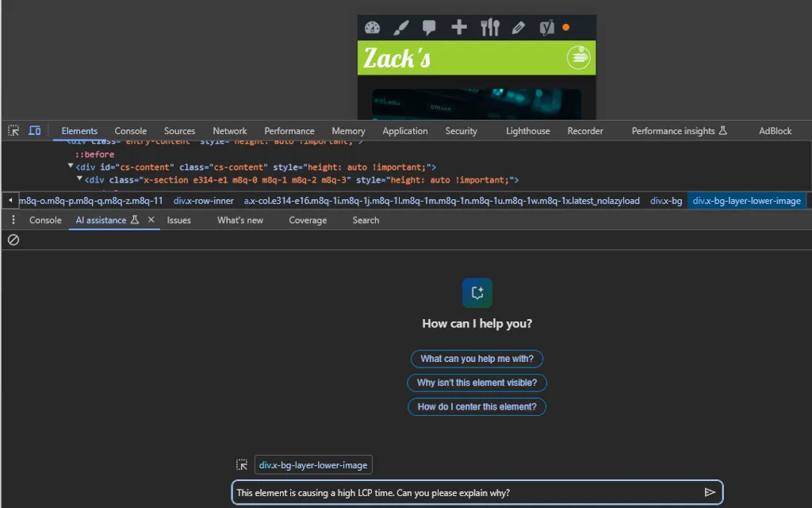Open the comments bubble icon
812x508 pixels.
click(x=429, y=28)
